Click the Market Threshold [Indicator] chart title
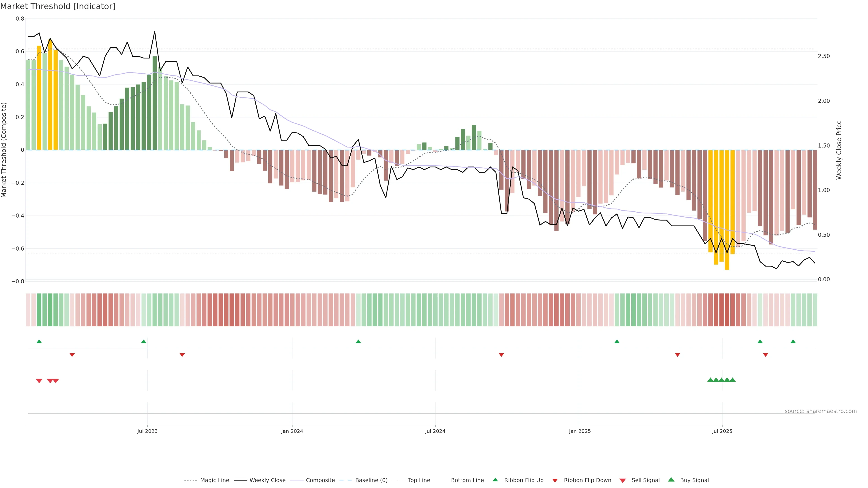The image size is (868, 488). (58, 6)
